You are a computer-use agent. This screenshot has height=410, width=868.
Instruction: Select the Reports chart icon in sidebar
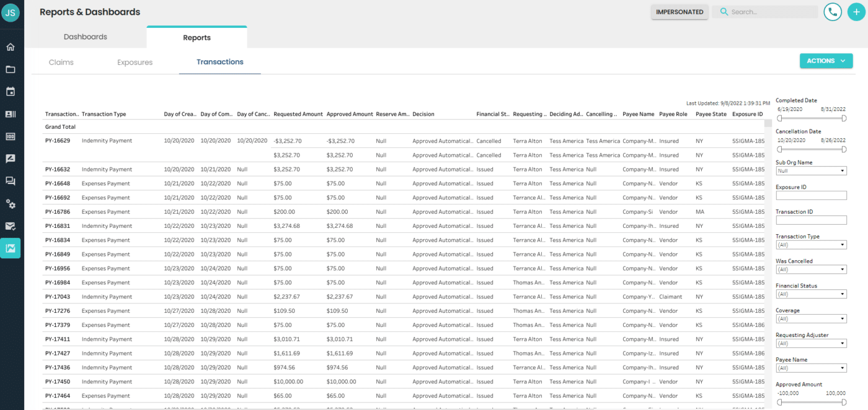(11, 248)
